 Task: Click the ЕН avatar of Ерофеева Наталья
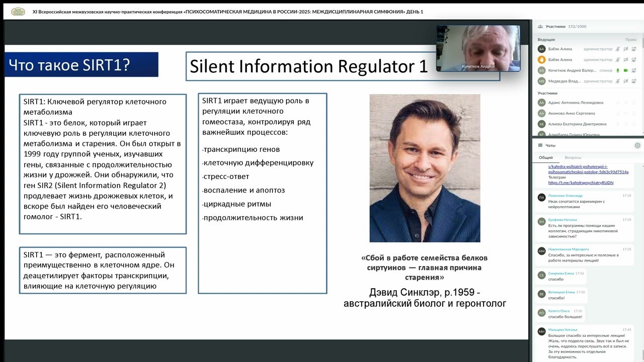pyautogui.click(x=541, y=222)
